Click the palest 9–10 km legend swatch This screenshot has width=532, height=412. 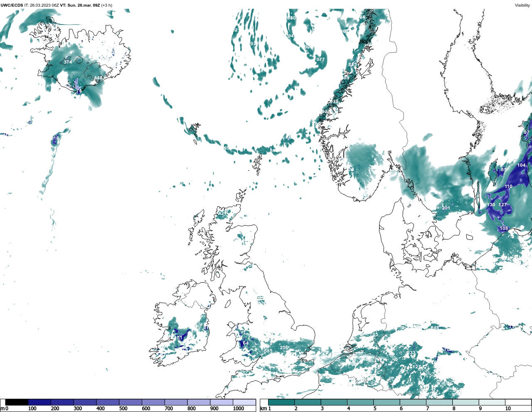(x=492, y=402)
